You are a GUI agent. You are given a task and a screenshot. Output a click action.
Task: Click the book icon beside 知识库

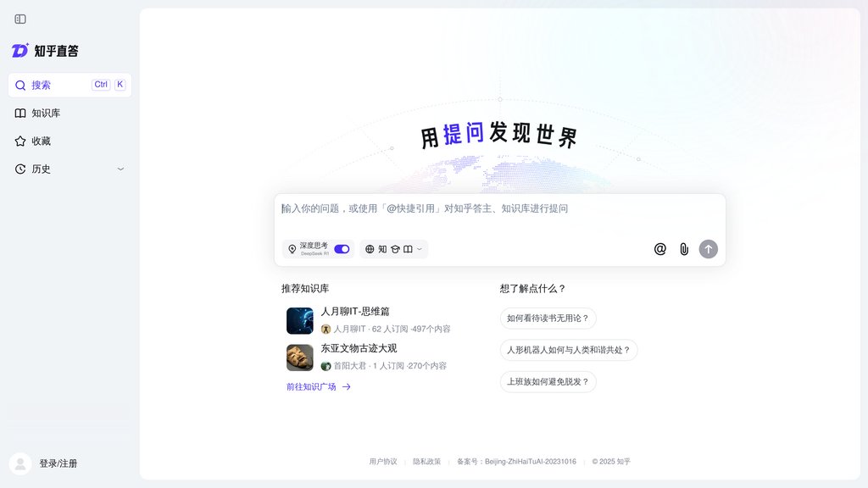[x=20, y=113]
